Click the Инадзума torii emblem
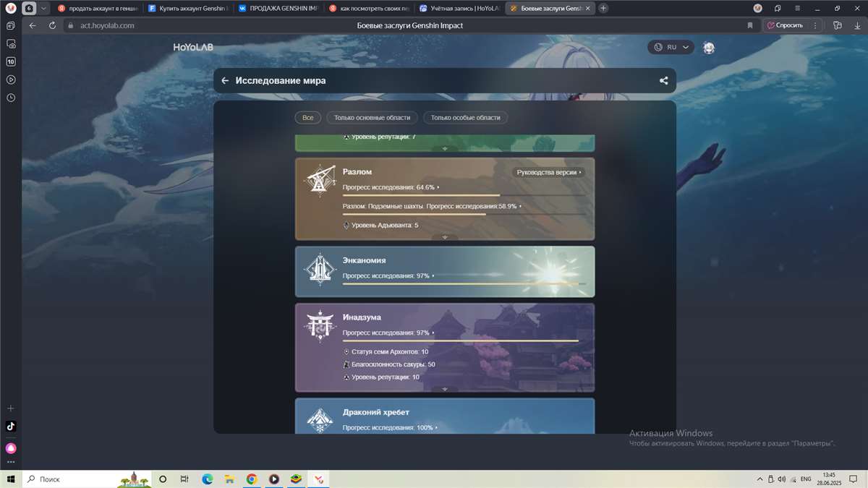The image size is (868, 488). (x=319, y=325)
